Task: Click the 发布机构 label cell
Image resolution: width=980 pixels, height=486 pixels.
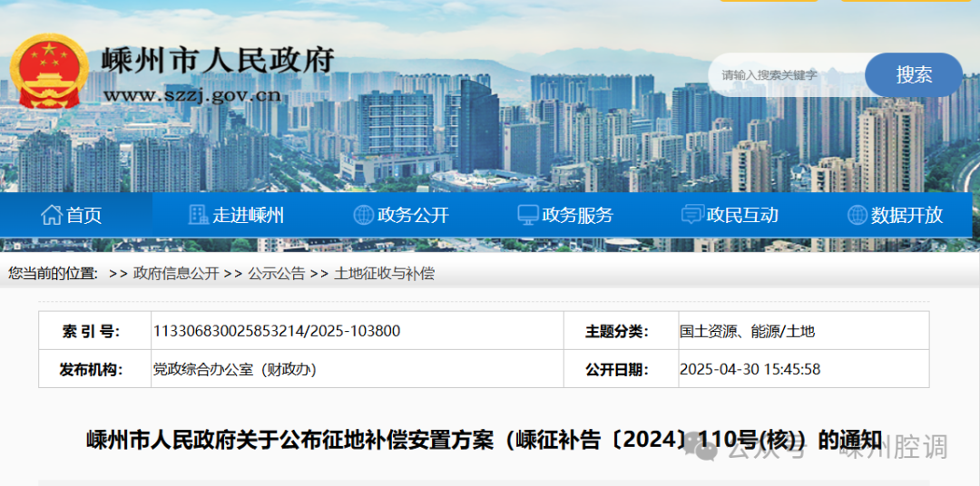Action: 95,369
